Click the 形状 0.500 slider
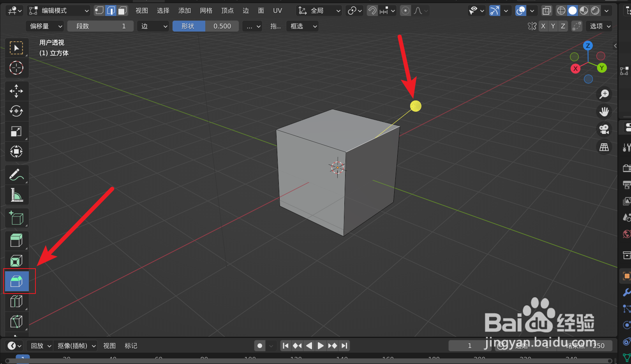 [x=206, y=26]
